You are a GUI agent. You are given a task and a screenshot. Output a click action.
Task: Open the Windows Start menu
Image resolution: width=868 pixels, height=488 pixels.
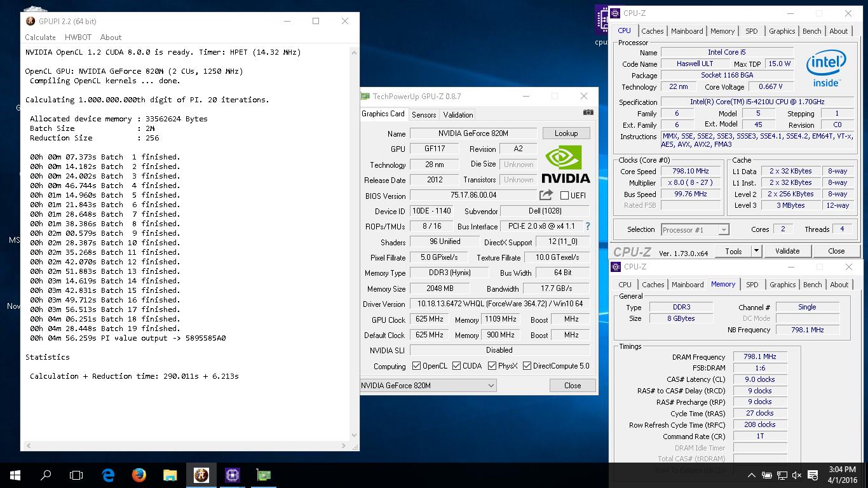point(15,475)
